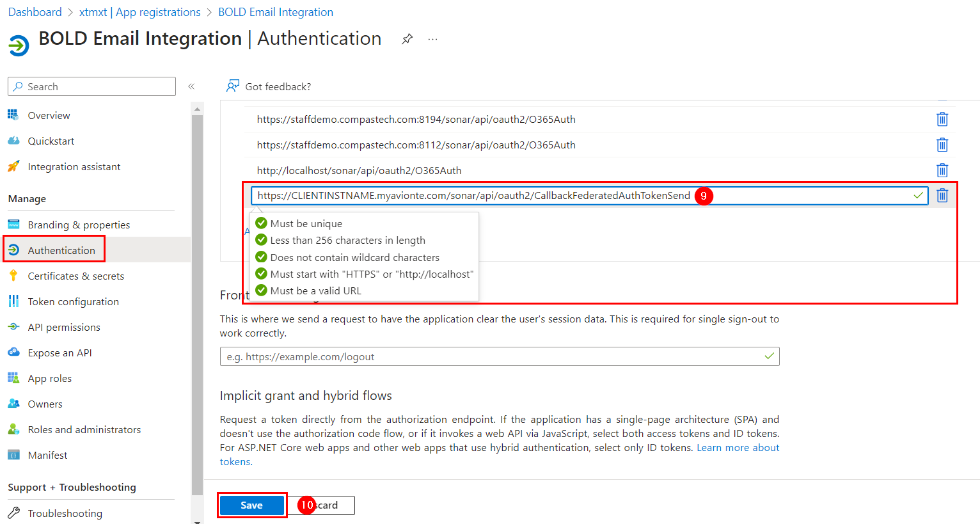Focus the sidebar Search box
This screenshot has height=524, width=980.
click(91, 86)
